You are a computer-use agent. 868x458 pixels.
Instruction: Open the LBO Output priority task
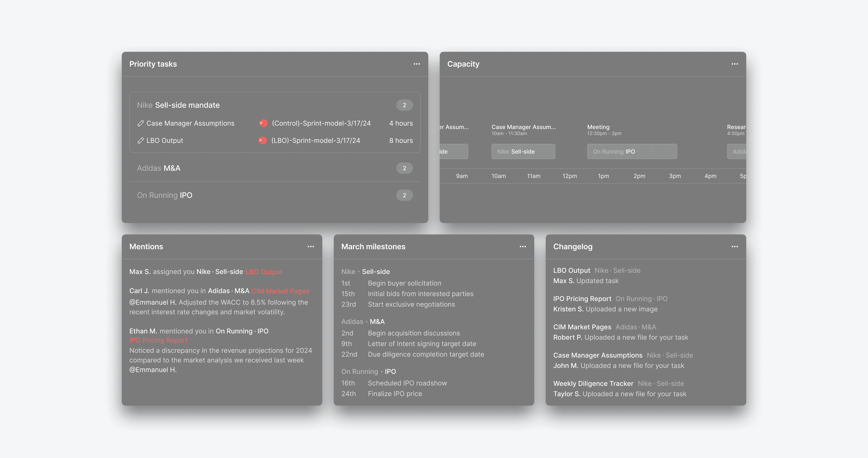point(165,141)
